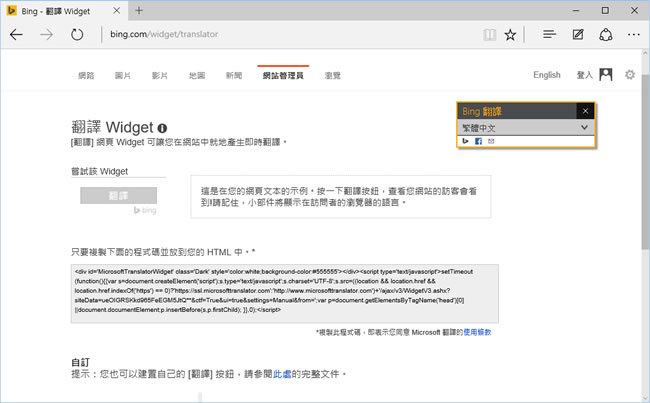Click the info icon beside 翻譯 Widget heading

[x=162, y=128]
